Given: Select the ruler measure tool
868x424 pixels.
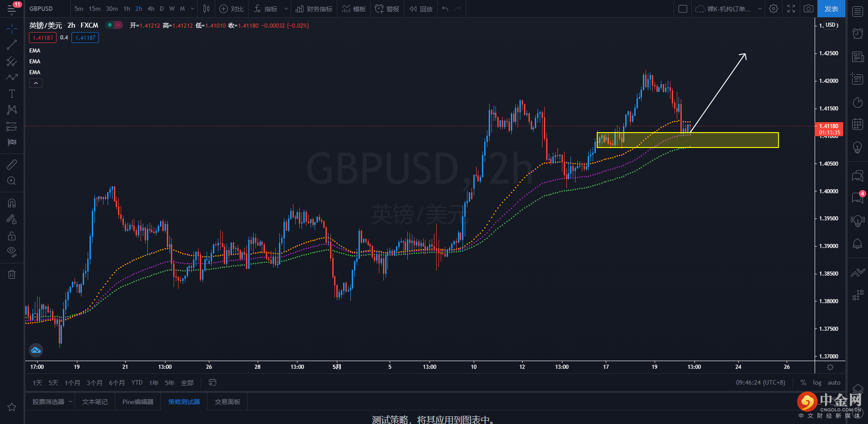Looking at the screenshot, I should 12,164.
